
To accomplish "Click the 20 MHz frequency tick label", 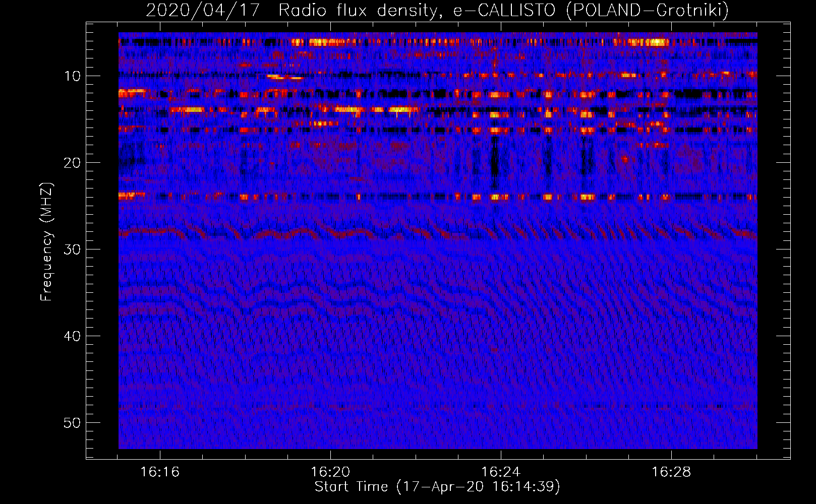I will click(x=73, y=163).
